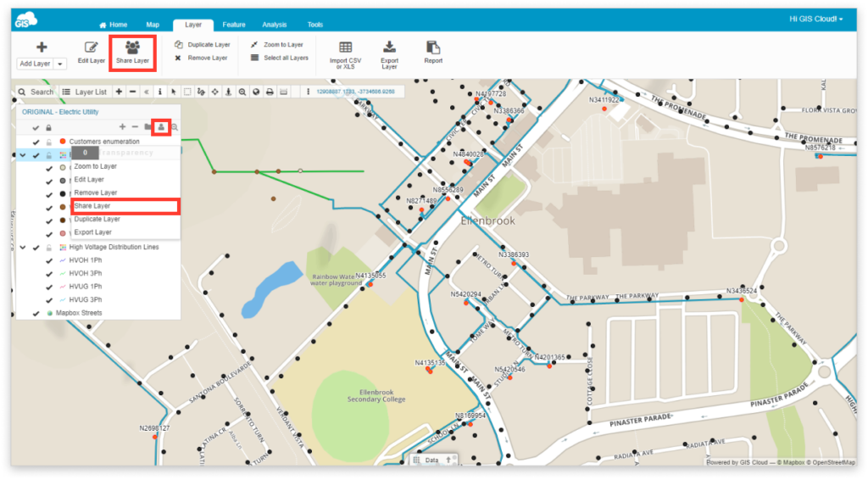Click the layer panel share person icon

pyautogui.click(x=161, y=127)
